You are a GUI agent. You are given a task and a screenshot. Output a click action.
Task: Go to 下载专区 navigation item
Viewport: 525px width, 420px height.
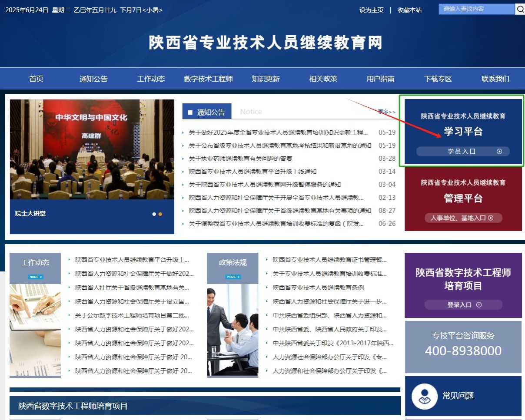pyautogui.click(x=438, y=79)
